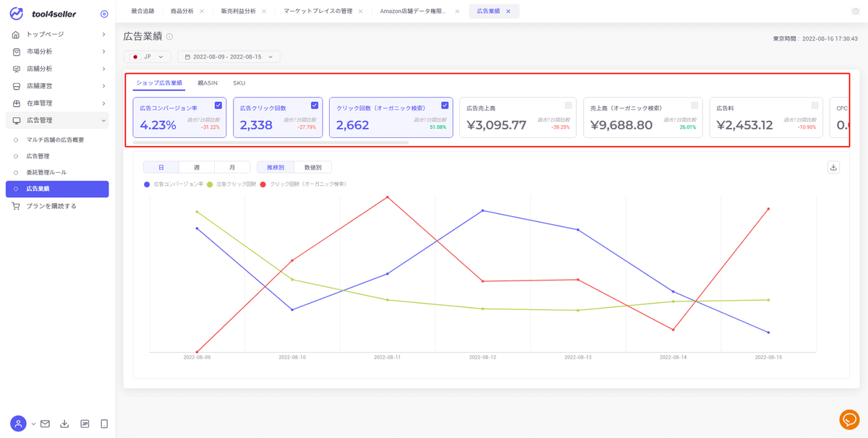The height and width of the screenshot is (438, 868).
Task: Collapse sidebar via circular target icon
Action: [104, 14]
